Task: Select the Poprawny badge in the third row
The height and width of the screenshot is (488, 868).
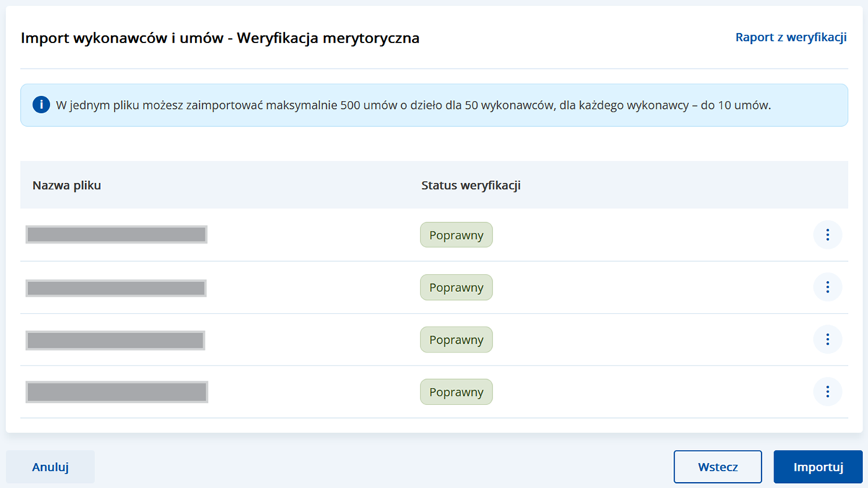Action: (456, 340)
